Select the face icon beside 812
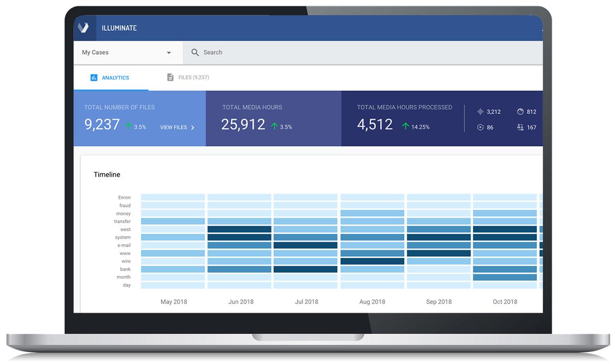613x364 pixels. click(x=521, y=112)
